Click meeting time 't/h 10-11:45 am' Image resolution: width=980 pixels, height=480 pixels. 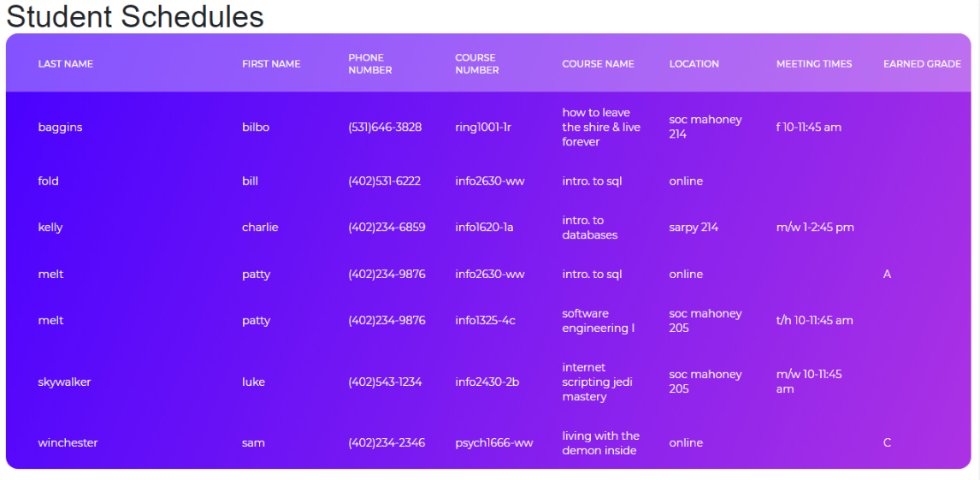click(814, 321)
